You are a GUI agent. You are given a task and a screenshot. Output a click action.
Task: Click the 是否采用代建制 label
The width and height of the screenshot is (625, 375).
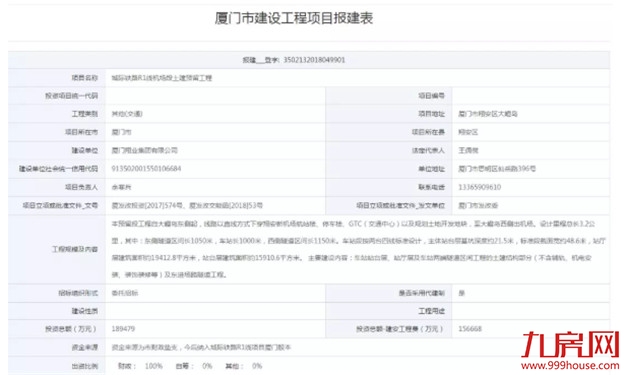click(422, 293)
